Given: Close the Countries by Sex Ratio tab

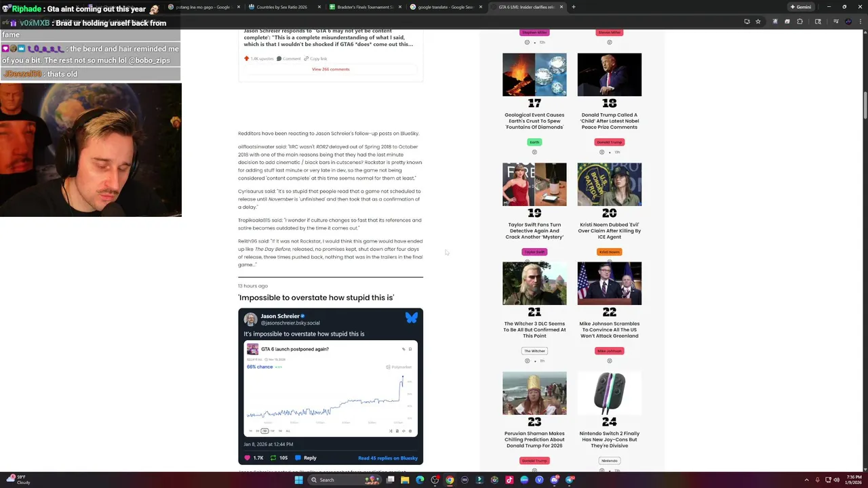Looking at the screenshot, I should pyautogui.click(x=319, y=7).
